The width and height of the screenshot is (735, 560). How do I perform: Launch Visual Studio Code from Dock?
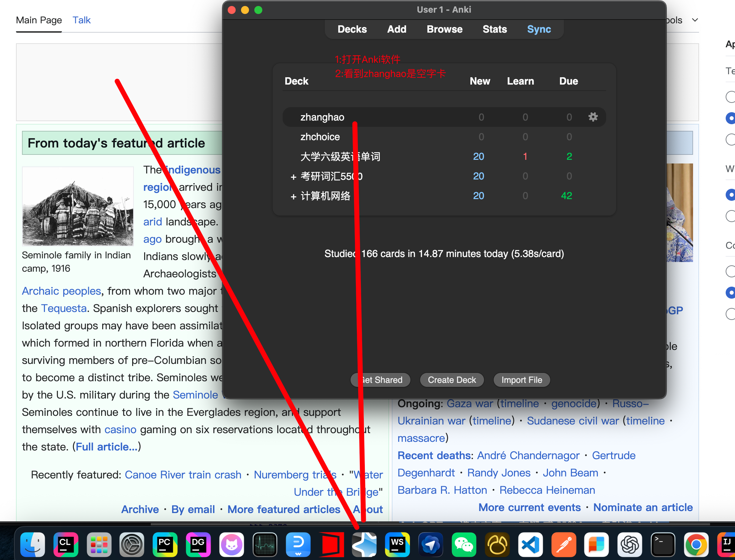pyautogui.click(x=530, y=545)
